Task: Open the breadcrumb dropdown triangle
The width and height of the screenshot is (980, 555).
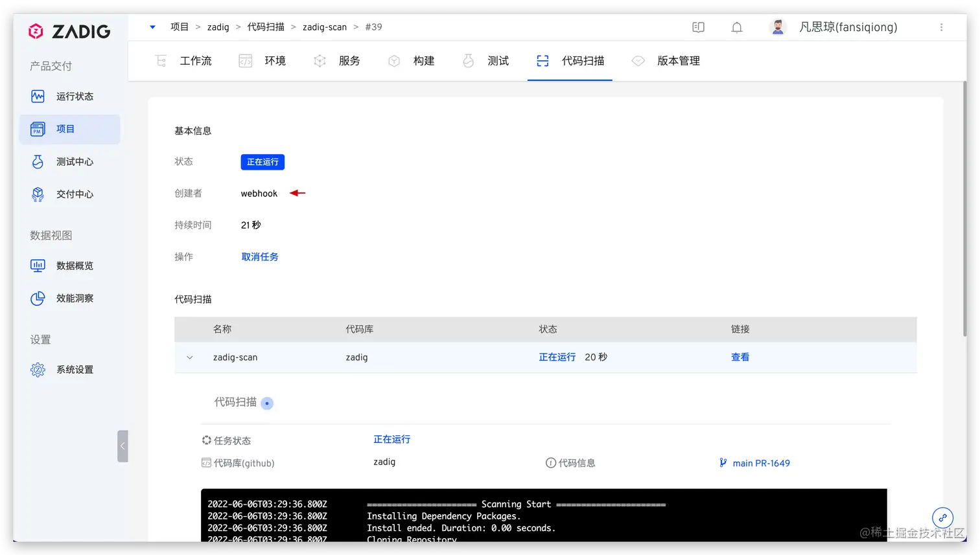Action: (x=152, y=27)
